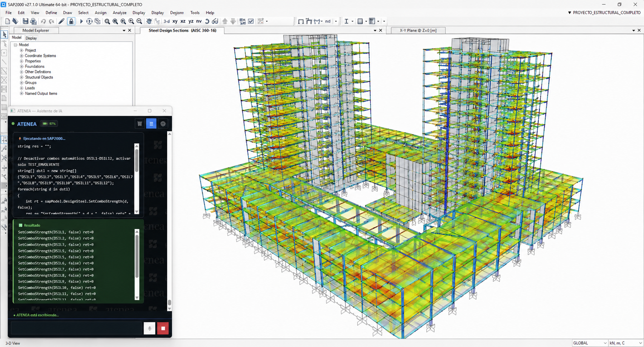
Task: Select Named Output Items tree row
Action: 41,94
